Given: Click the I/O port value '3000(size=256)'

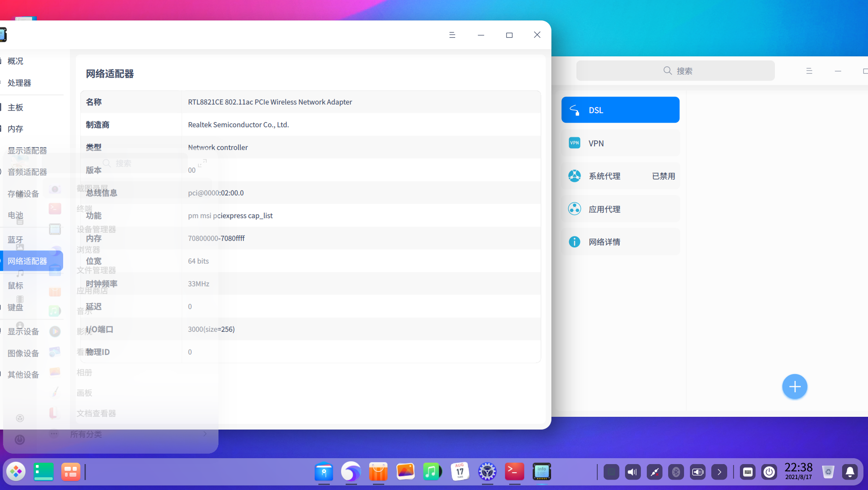Looking at the screenshot, I should [x=211, y=329].
